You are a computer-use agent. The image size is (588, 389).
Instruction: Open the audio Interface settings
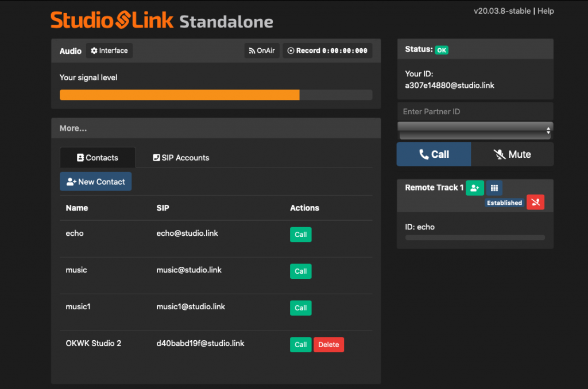(x=109, y=50)
